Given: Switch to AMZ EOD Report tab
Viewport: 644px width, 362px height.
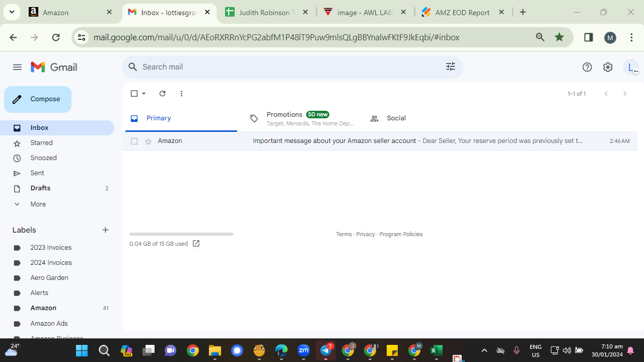Looking at the screenshot, I should tap(463, 13).
